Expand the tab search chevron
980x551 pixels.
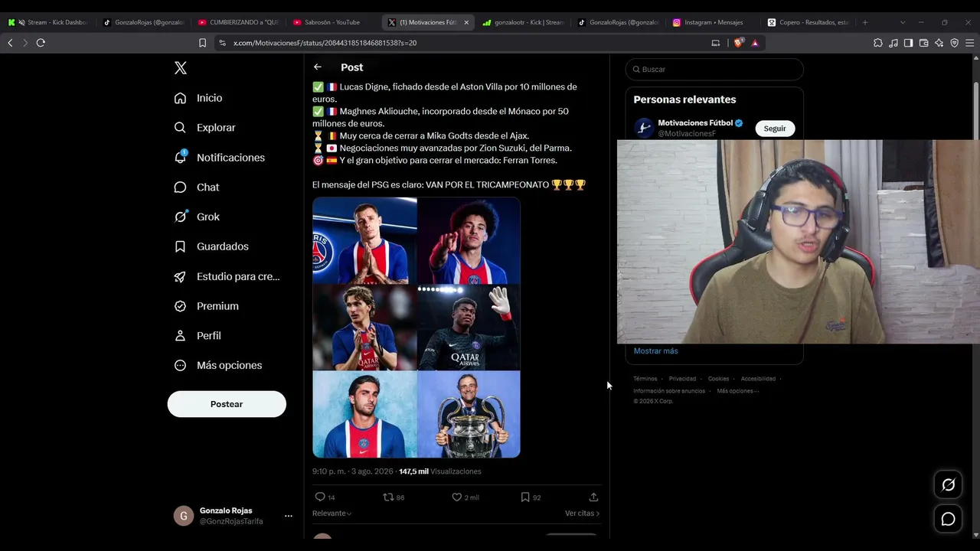[903, 22]
